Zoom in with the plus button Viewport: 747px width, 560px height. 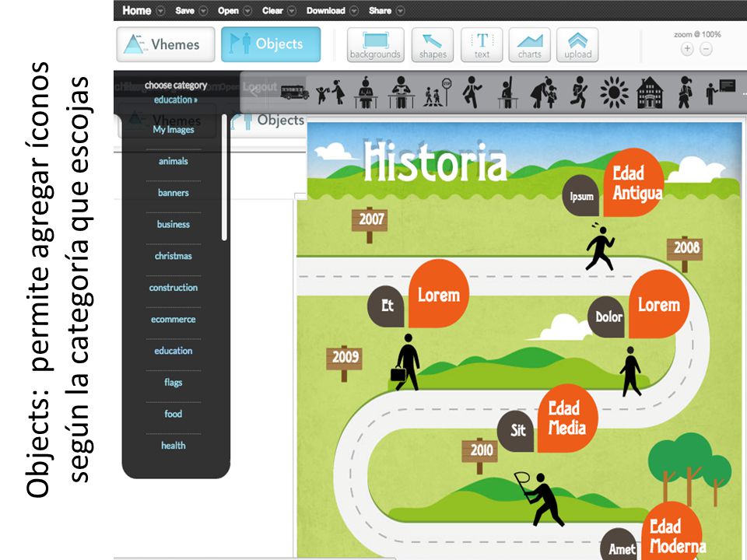[687, 48]
